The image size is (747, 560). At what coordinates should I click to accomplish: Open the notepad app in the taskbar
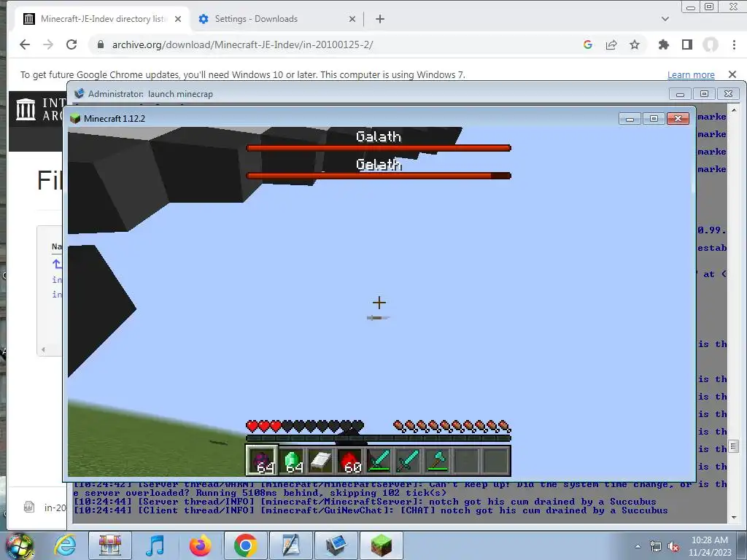point(290,545)
